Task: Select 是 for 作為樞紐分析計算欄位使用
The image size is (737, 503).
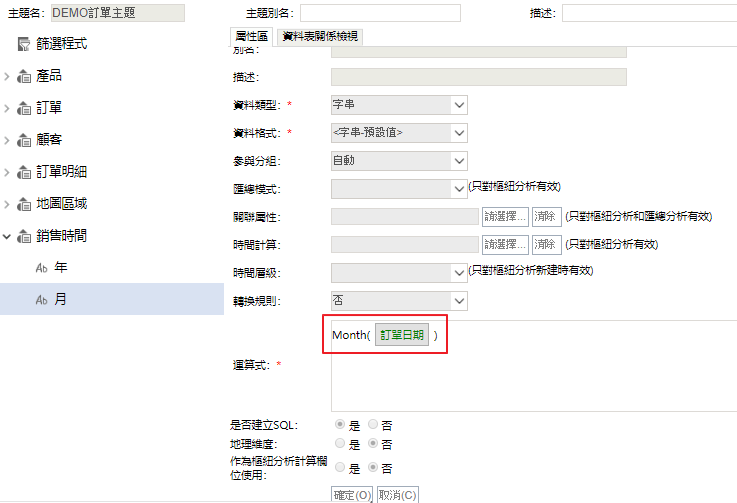Action: click(340, 467)
